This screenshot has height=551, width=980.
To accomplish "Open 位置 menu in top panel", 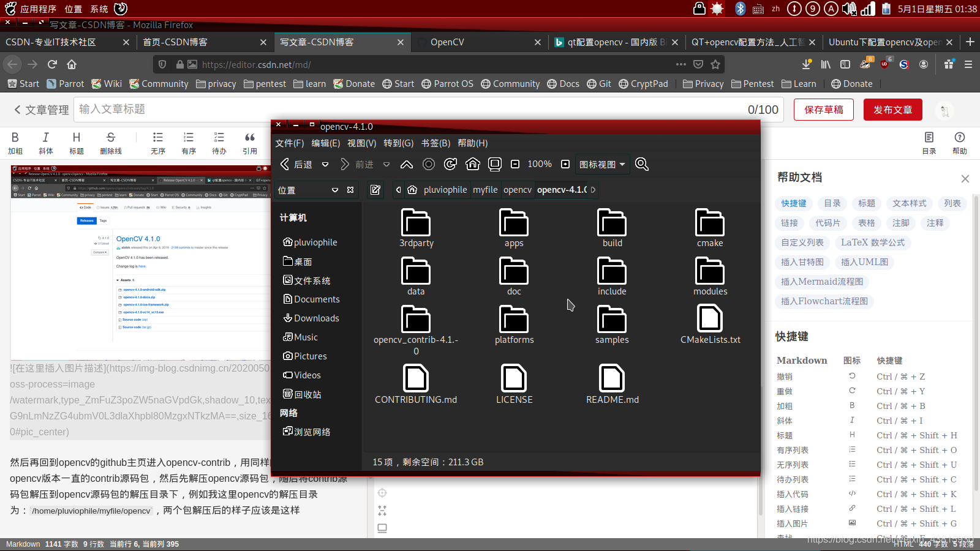I will pyautogui.click(x=73, y=9).
